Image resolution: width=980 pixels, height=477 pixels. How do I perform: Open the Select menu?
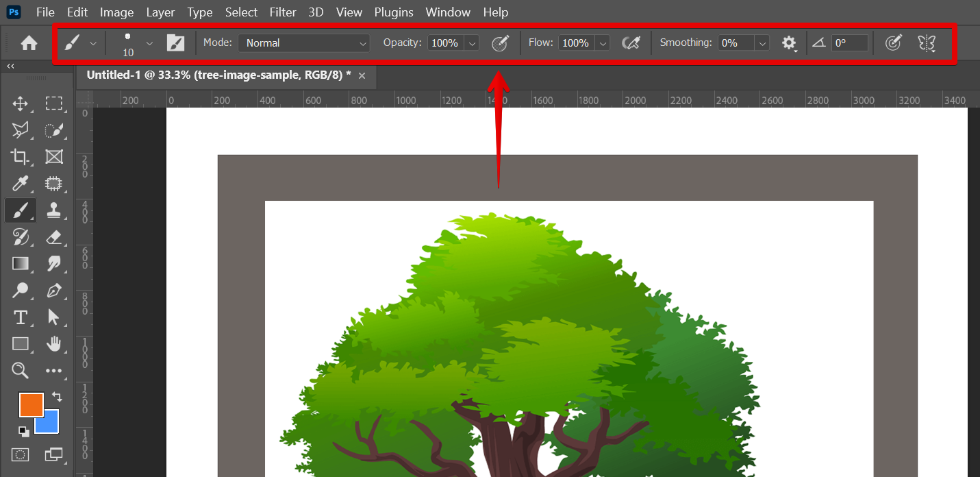[x=241, y=12]
